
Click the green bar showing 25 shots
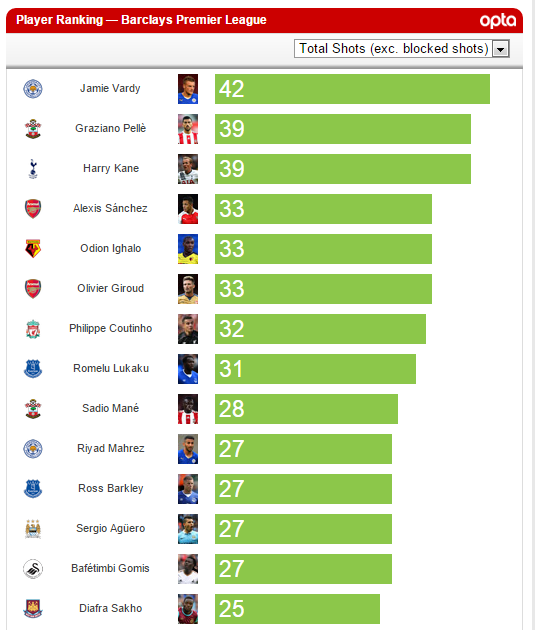pos(297,609)
